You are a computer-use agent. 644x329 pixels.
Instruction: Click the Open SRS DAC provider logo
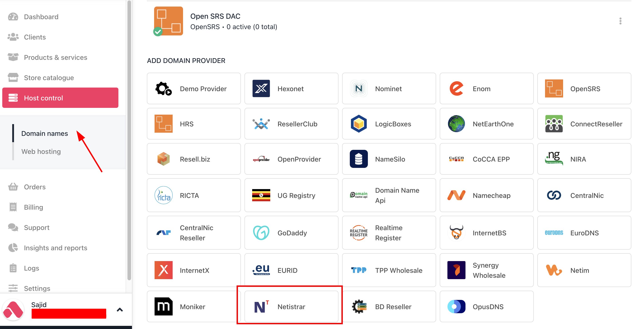click(x=168, y=21)
